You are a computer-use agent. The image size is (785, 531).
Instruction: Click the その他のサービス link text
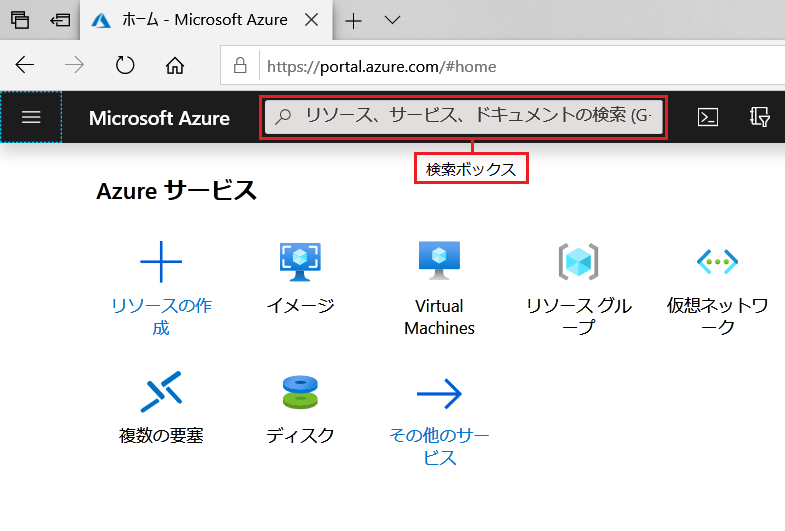(x=439, y=446)
